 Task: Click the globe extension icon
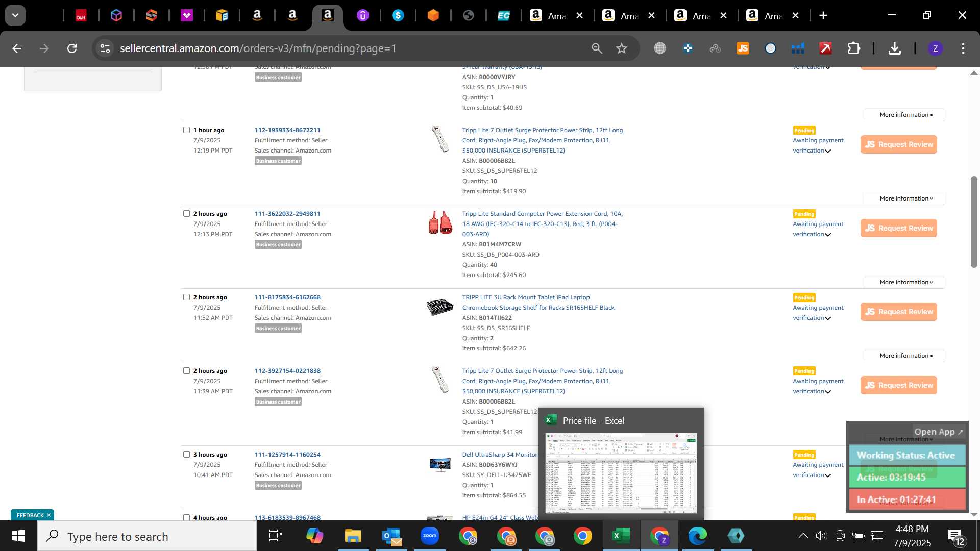660,48
